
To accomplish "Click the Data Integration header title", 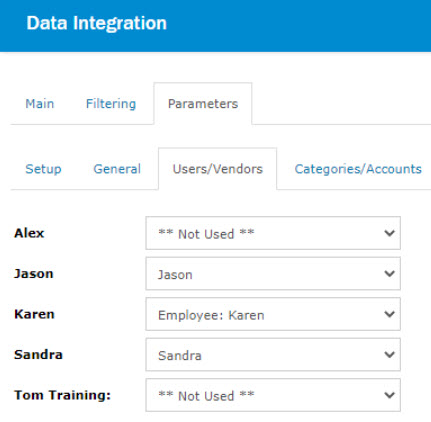I will [x=97, y=23].
